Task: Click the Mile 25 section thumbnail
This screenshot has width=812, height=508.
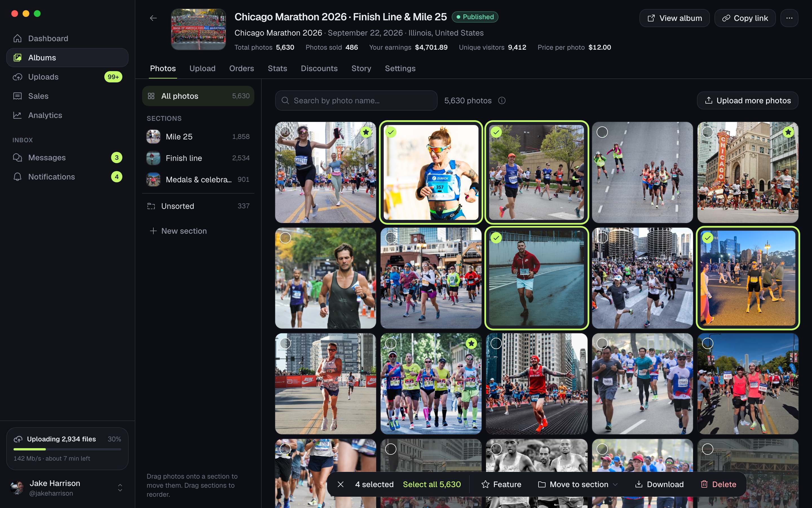Action: point(153,137)
